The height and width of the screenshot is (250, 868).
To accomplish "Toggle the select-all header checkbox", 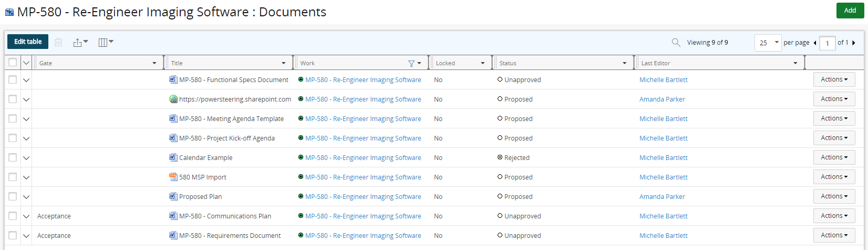I will [13, 63].
